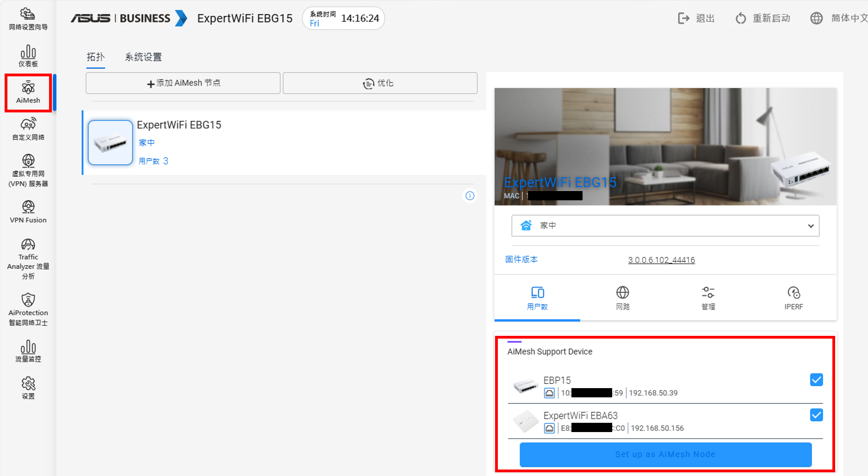The width and height of the screenshot is (868, 476).
Task: Select the 用户数 clients tab
Action: pyautogui.click(x=537, y=298)
